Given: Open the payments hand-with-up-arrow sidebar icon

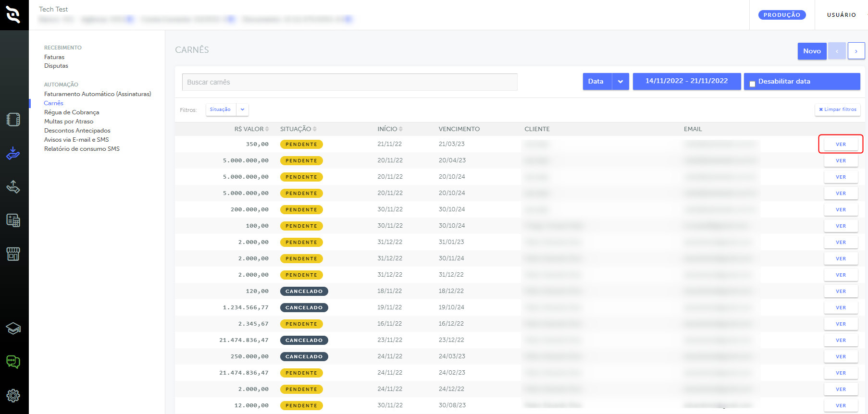Looking at the screenshot, I should click(13, 187).
